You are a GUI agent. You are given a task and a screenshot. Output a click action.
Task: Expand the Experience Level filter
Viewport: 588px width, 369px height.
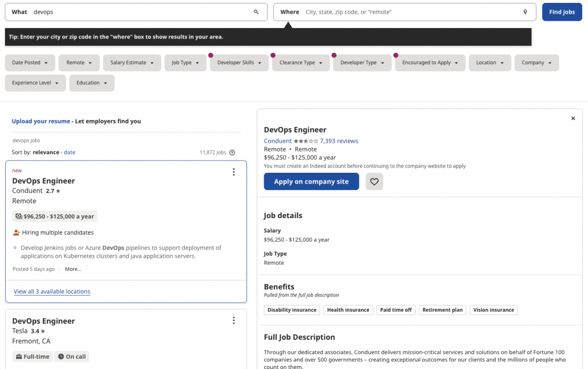[35, 83]
